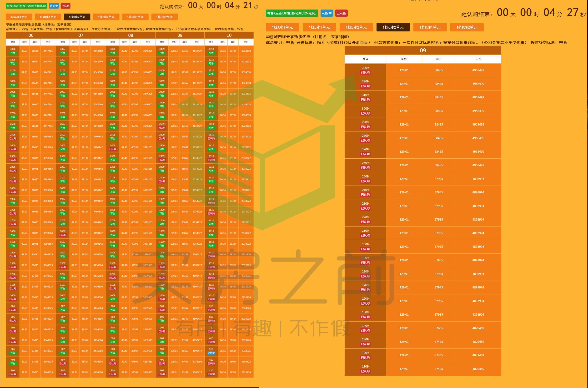Select the dark highlighted 1栋C座2单元 tab
Viewport: 588px width, 388px height.
click(393, 27)
